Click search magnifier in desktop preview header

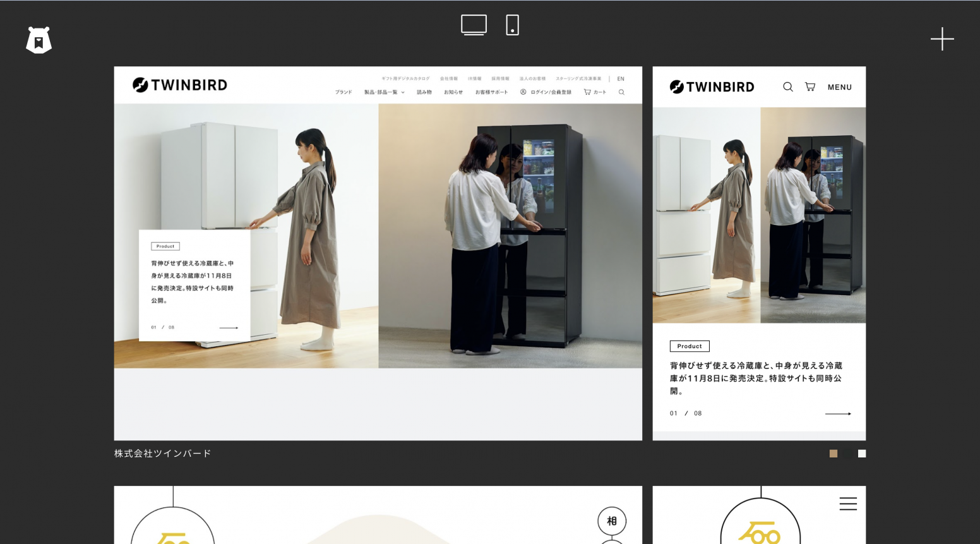click(x=621, y=92)
